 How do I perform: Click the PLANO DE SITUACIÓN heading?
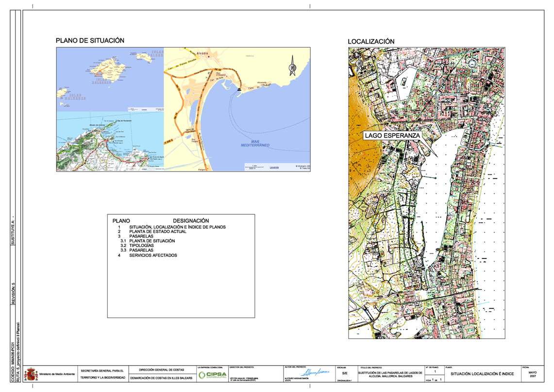click(x=91, y=41)
